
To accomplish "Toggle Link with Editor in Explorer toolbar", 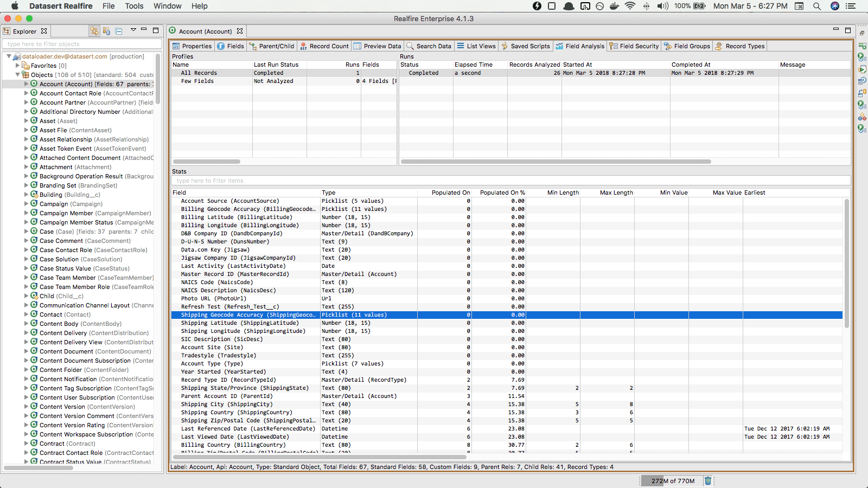I will [94, 31].
